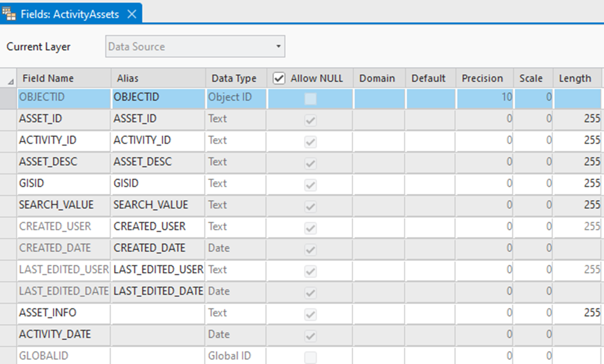Toggle Allow NULL checkbox for ASSET_DESC
The width and height of the screenshot is (604, 364).
coord(310,163)
